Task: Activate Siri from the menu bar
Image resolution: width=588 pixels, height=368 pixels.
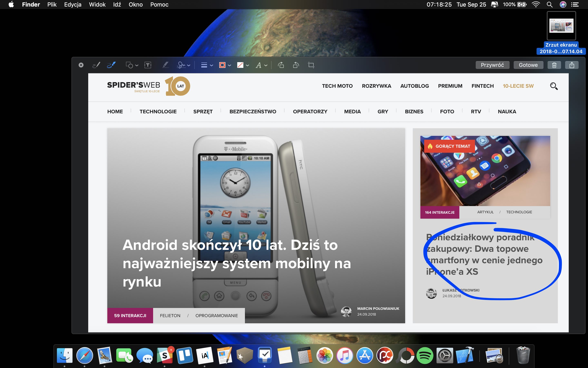Action: [563, 4]
